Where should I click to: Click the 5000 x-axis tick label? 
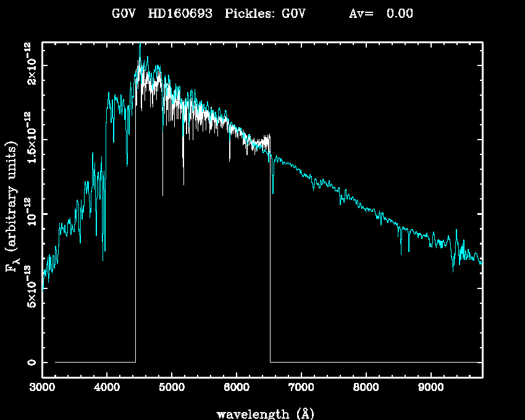[x=171, y=388]
